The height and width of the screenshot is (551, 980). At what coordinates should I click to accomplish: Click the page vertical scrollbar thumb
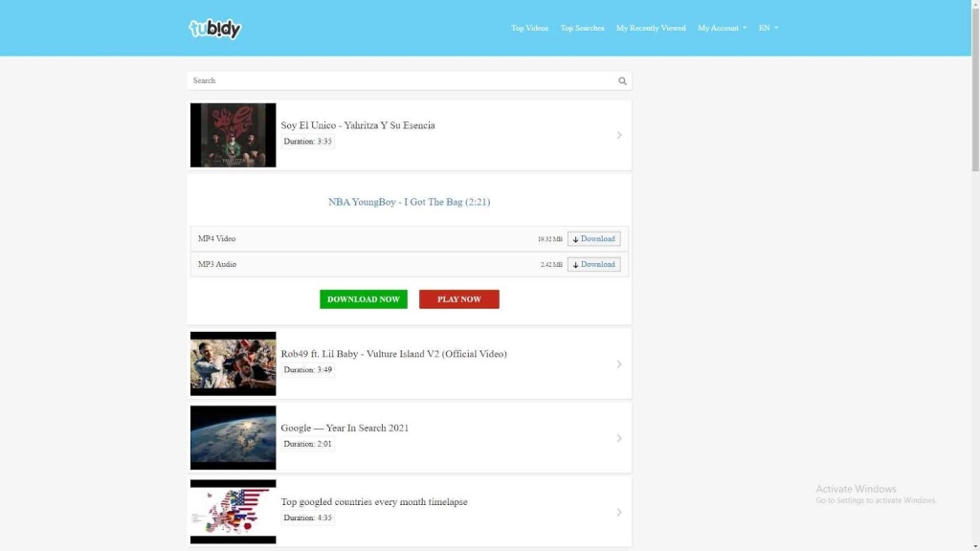click(x=975, y=90)
